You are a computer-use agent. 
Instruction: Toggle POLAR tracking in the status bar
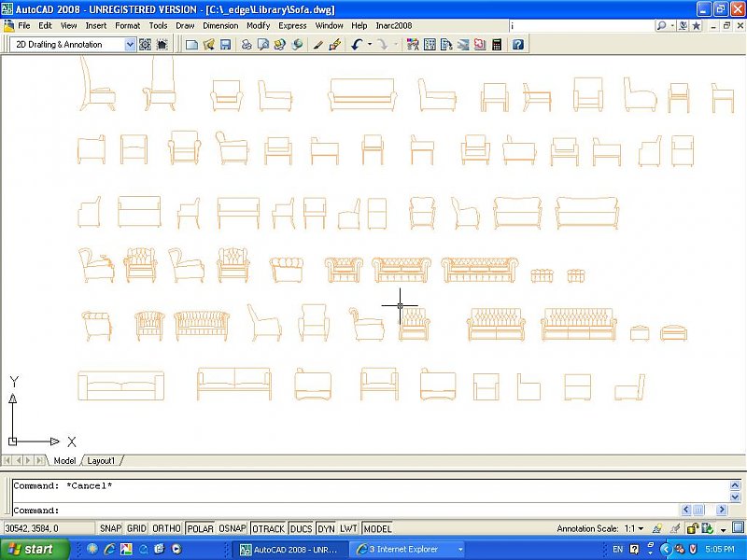point(200,528)
